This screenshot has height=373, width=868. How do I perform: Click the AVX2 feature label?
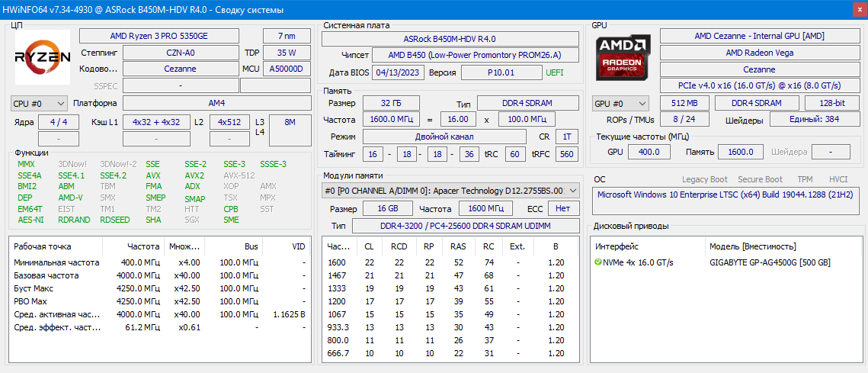point(194,175)
